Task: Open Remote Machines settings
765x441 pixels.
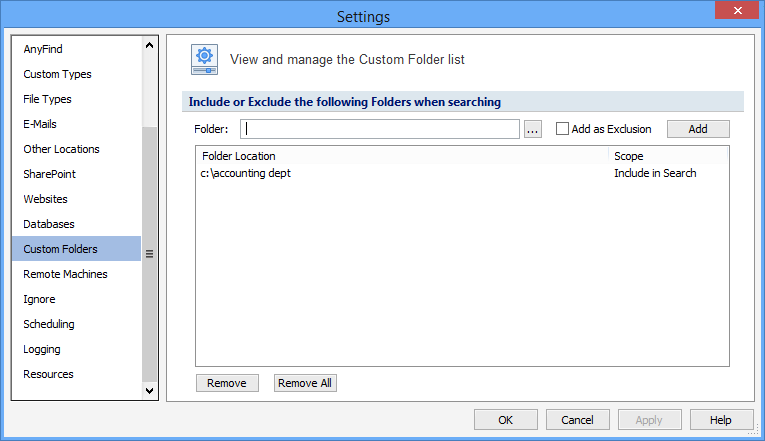Action: tap(65, 274)
